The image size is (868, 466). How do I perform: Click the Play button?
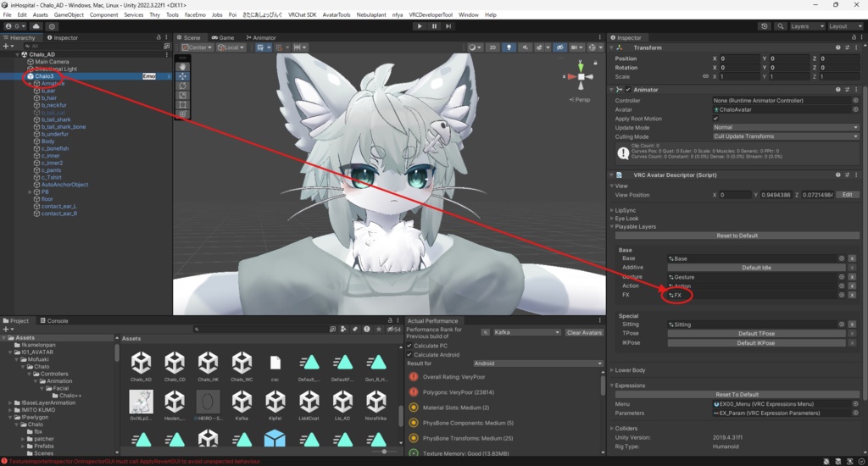click(x=420, y=26)
